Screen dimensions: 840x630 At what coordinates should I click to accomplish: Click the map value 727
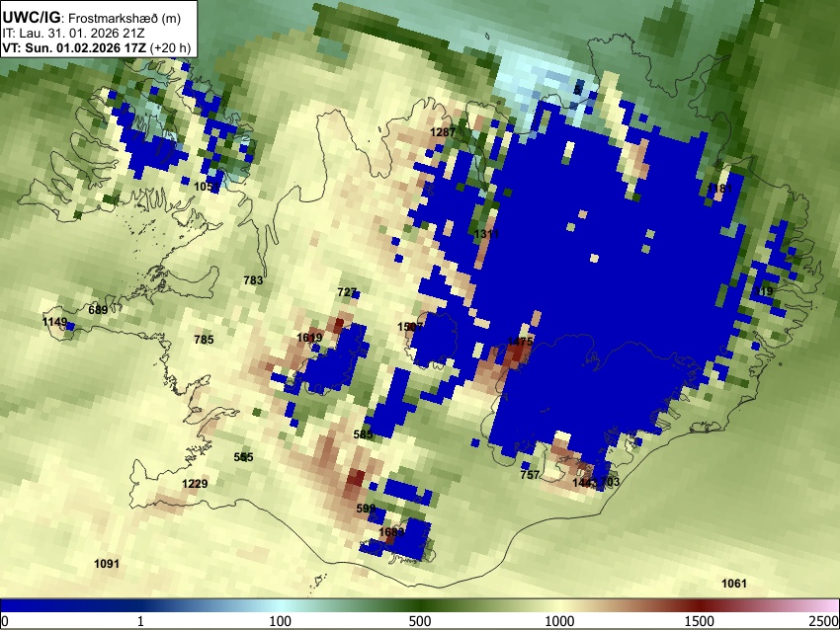click(347, 292)
